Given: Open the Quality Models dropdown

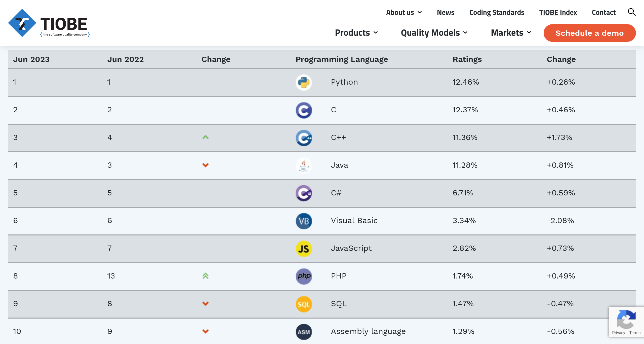Looking at the screenshot, I should point(431,33).
